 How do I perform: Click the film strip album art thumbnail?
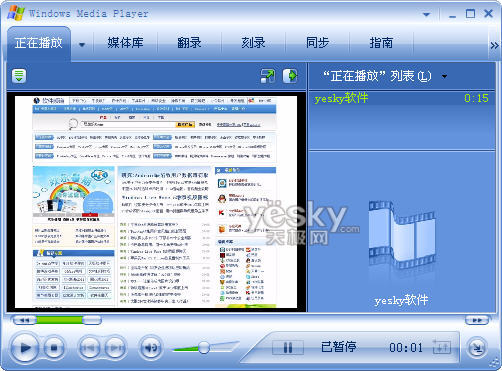402,235
